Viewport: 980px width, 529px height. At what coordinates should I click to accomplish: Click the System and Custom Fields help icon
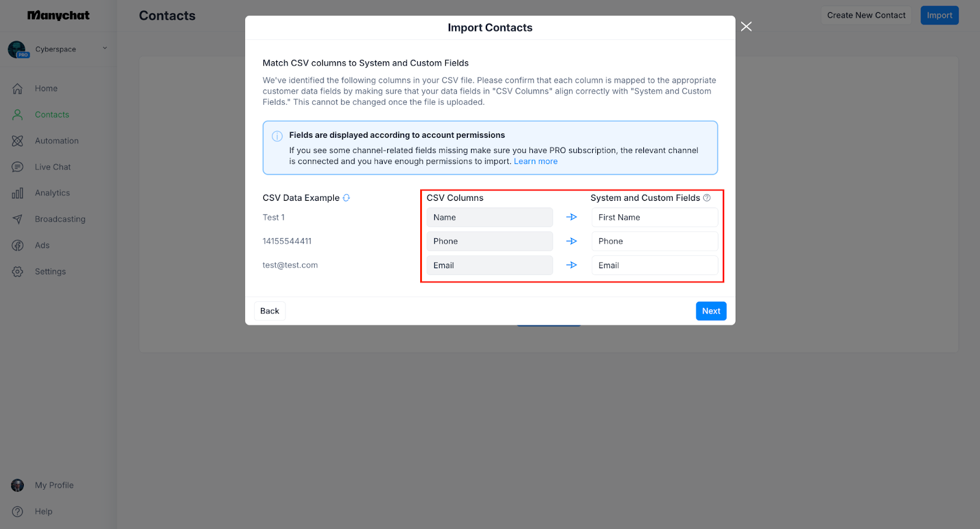707,198
